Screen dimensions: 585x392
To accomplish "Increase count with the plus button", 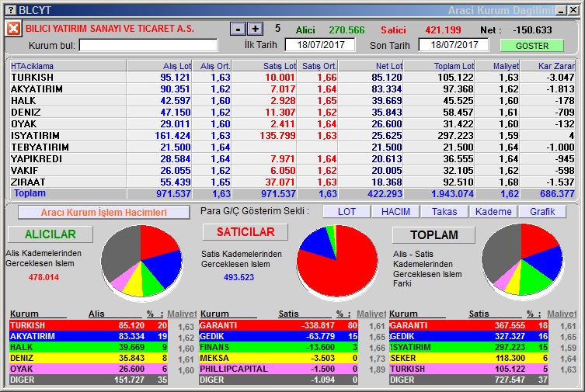I will pyautogui.click(x=255, y=29).
